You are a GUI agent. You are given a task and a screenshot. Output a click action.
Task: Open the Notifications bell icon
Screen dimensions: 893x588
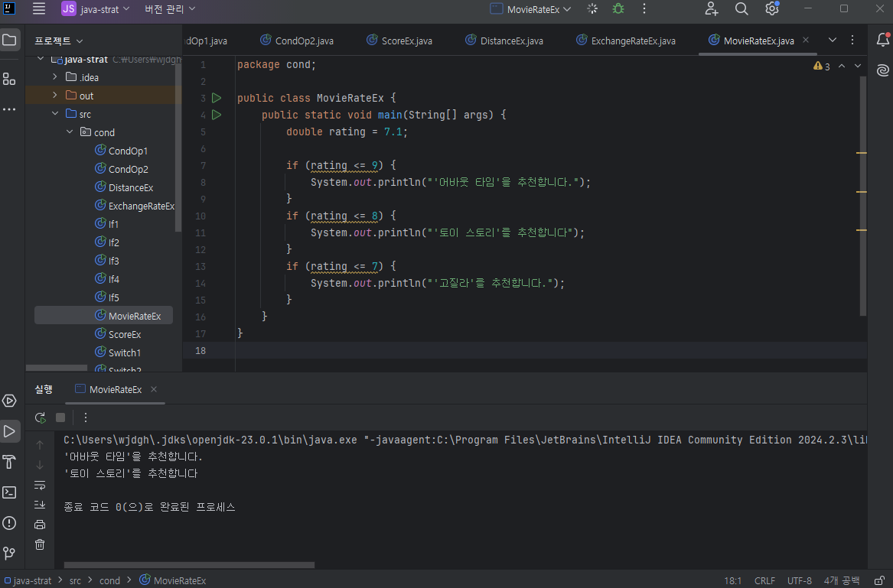click(882, 40)
